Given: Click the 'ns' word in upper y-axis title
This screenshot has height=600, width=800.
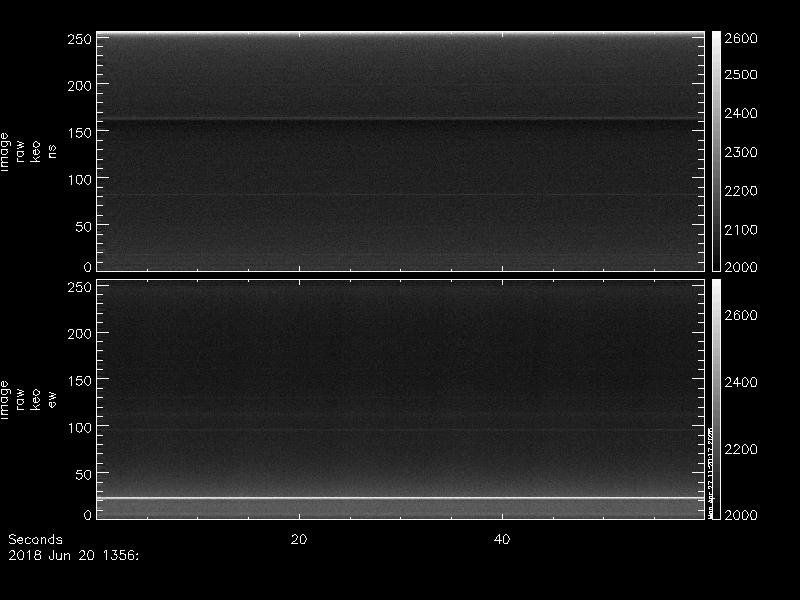Looking at the screenshot, I should point(52,152).
